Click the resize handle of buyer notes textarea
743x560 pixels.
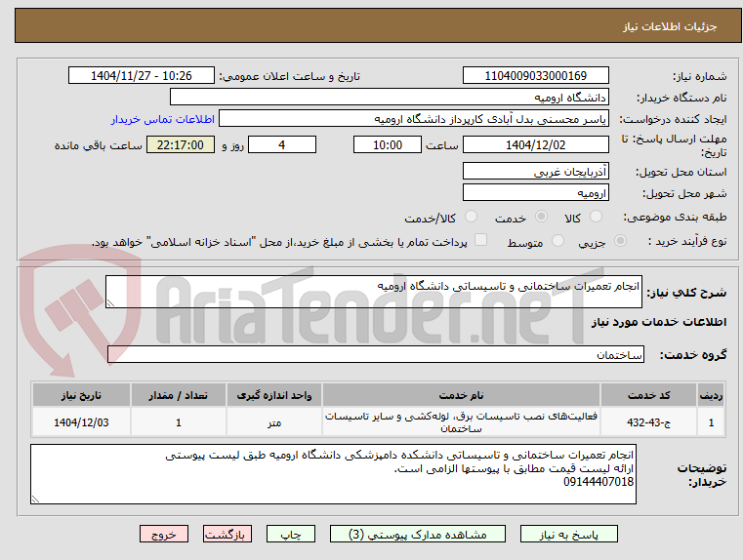point(35,499)
